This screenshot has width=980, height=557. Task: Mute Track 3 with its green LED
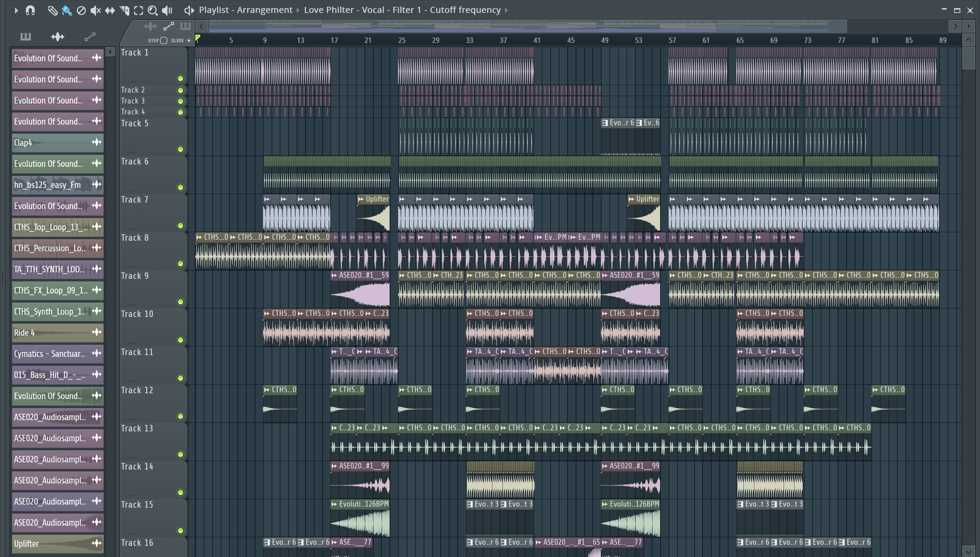tap(180, 101)
